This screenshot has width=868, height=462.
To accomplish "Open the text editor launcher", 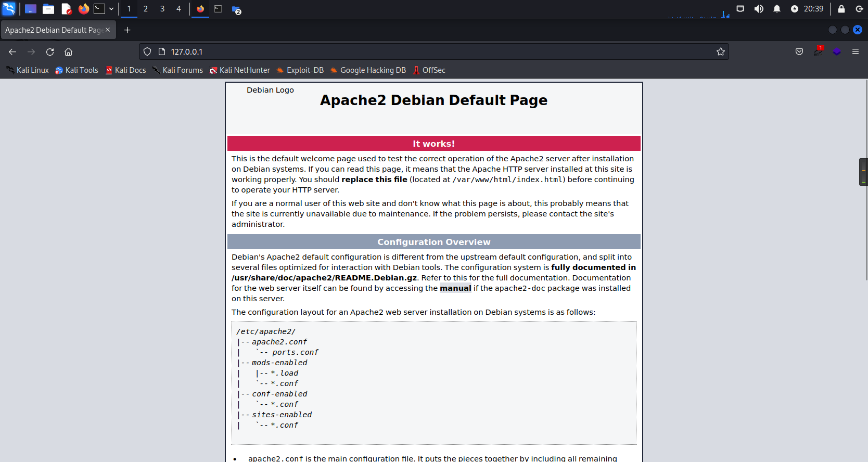I will [x=66, y=9].
